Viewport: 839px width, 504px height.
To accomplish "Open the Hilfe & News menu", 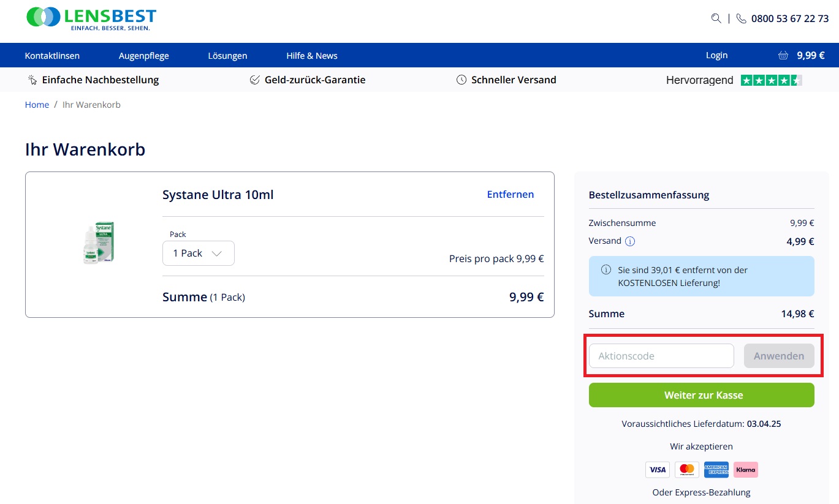I will coord(312,56).
